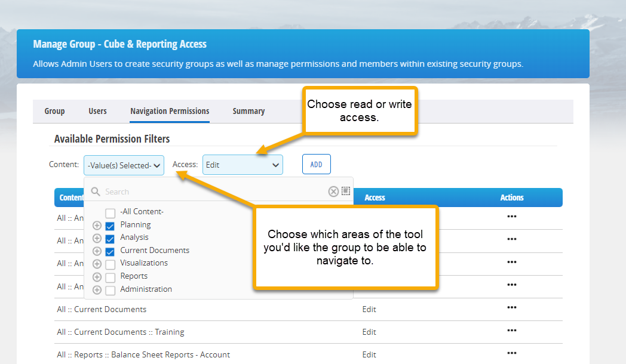
Task: Check the Reports checkbox
Action: (110, 277)
